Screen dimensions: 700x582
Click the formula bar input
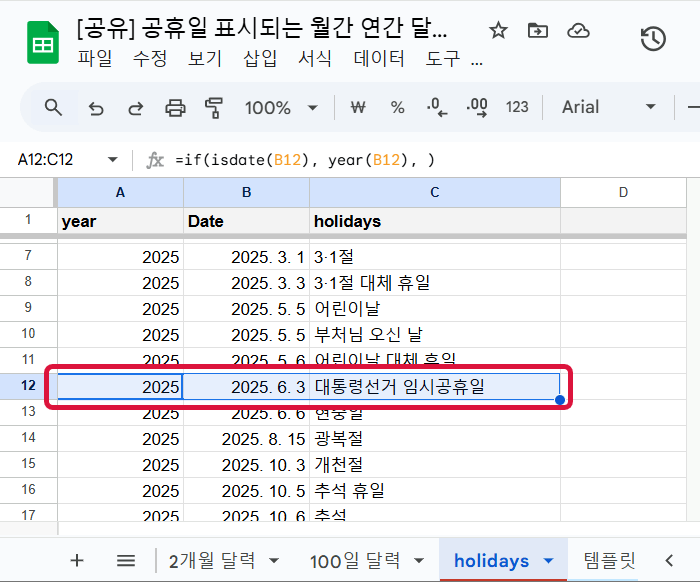point(430,160)
